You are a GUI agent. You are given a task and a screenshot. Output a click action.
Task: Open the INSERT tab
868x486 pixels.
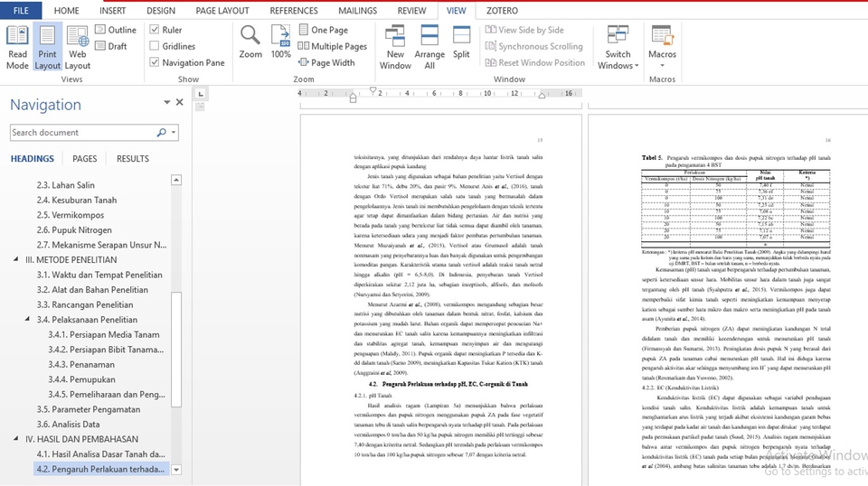(x=112, y=11)
